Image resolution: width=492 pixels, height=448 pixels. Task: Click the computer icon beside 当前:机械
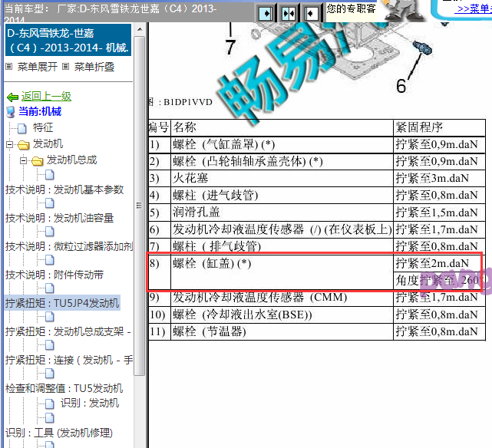(11, 112)
